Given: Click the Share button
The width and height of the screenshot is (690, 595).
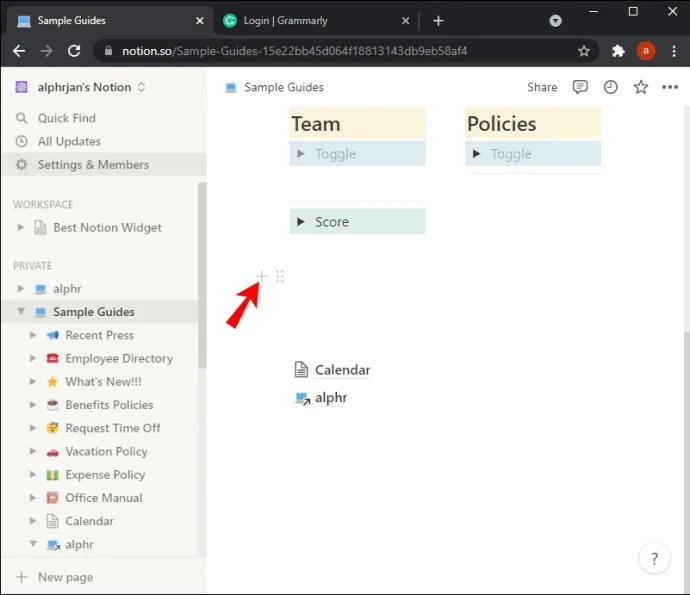Looking at the screenshot, I should (542, 87).
